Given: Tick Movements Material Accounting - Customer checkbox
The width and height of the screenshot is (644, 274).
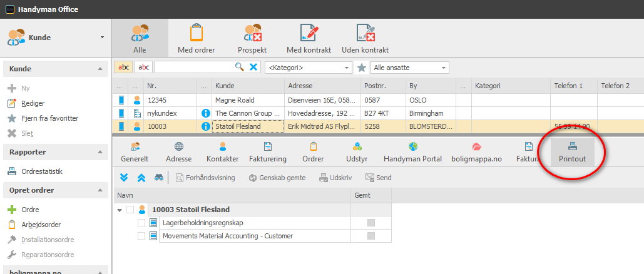Looking at the screenshot, I should (x=141, y=236).
